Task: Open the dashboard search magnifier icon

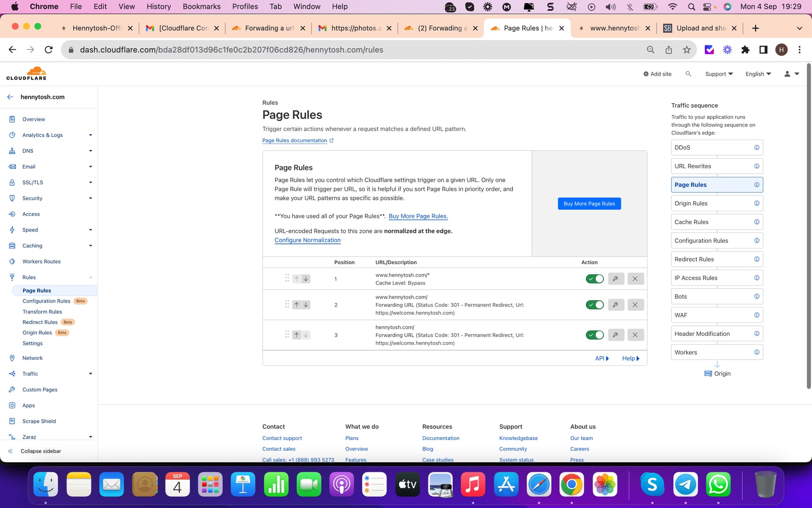Action: point(688,74)
